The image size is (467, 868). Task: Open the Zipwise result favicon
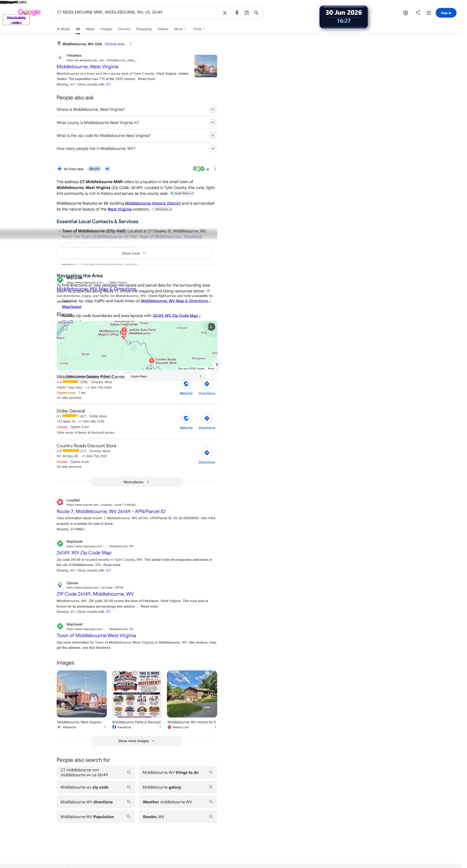tap(60, 585)
